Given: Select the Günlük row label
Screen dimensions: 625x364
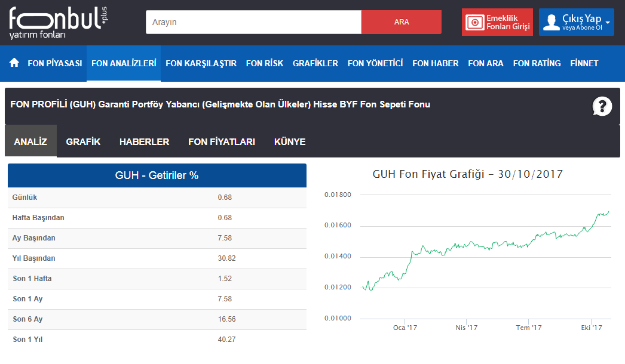Looking at the screenshot, I should [x=24, y=198].
